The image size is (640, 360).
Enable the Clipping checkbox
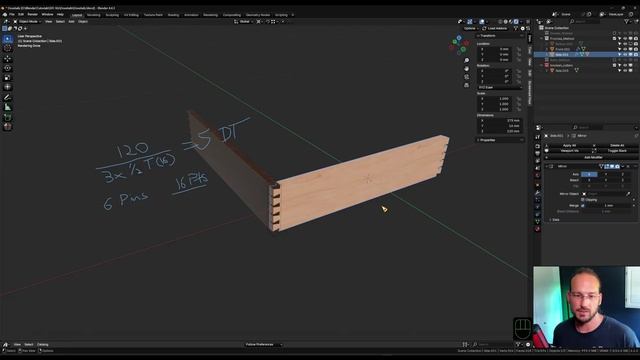[x=583, y=200]
